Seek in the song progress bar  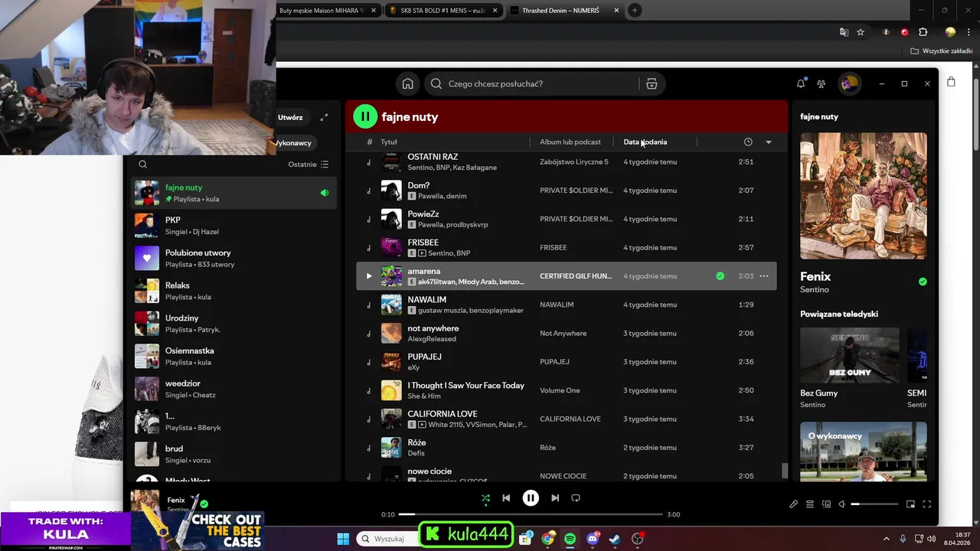click(x=531, y=514)
